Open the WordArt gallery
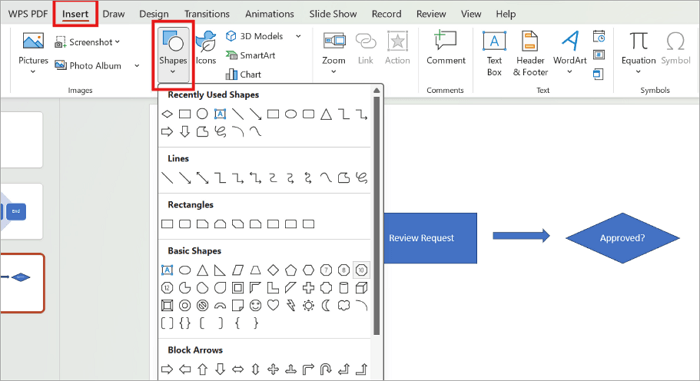The image size is (700, 381). click(570, 53)
